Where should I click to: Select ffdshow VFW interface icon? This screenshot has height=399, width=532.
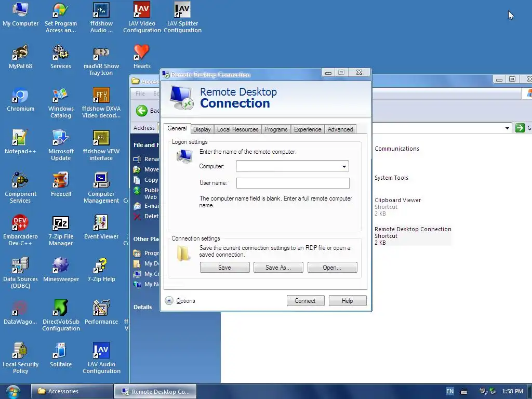click(x=101, y=145)
